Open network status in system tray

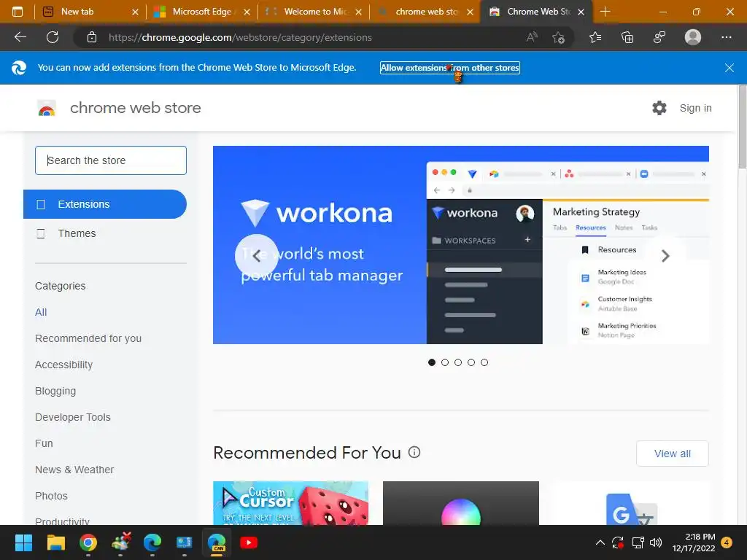tap(638, 542)
